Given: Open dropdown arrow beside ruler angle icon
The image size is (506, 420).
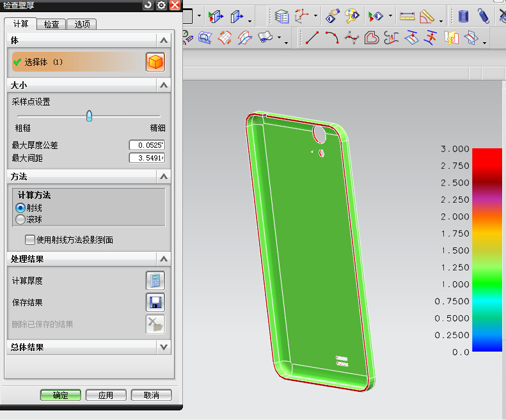Looking at the screenshot, I should click(441, 22).
